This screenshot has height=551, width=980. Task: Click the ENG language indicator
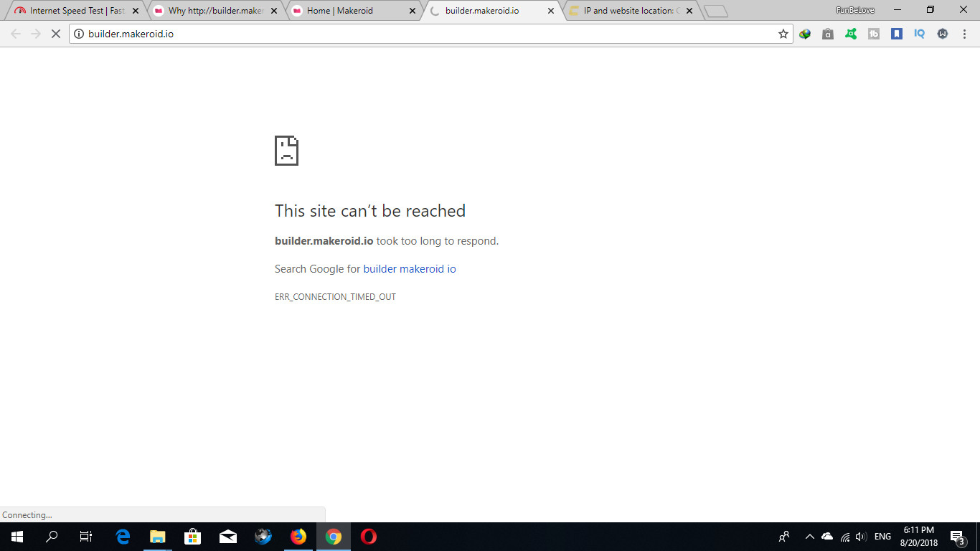[x=882, y=537]
